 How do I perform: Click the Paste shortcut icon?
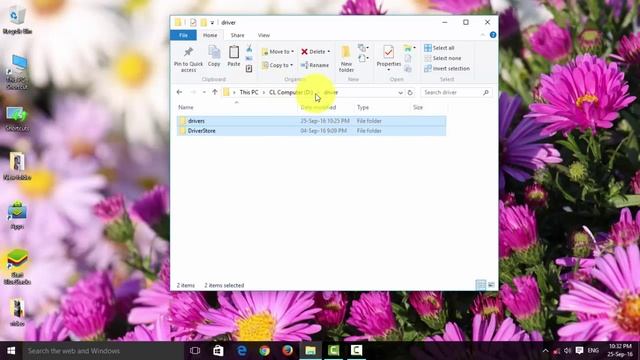click(249, 69)
